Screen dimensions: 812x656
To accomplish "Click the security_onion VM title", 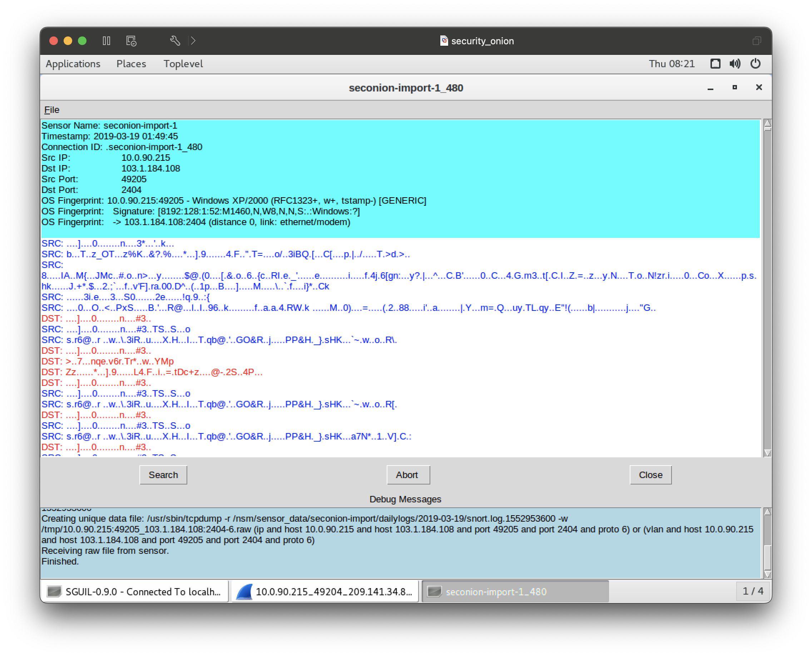I will [482, 41].
